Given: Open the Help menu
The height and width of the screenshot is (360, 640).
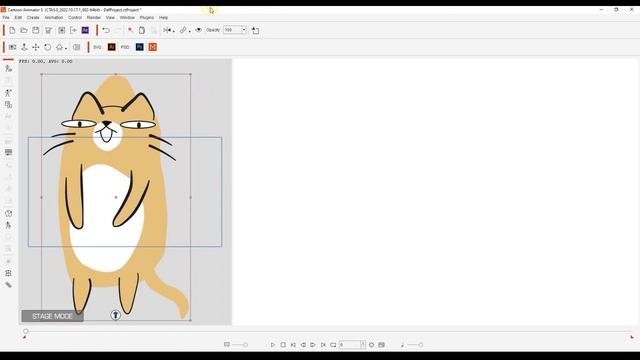Looking at the screenshot, I should pyautogui.click(x=163, y=18).
